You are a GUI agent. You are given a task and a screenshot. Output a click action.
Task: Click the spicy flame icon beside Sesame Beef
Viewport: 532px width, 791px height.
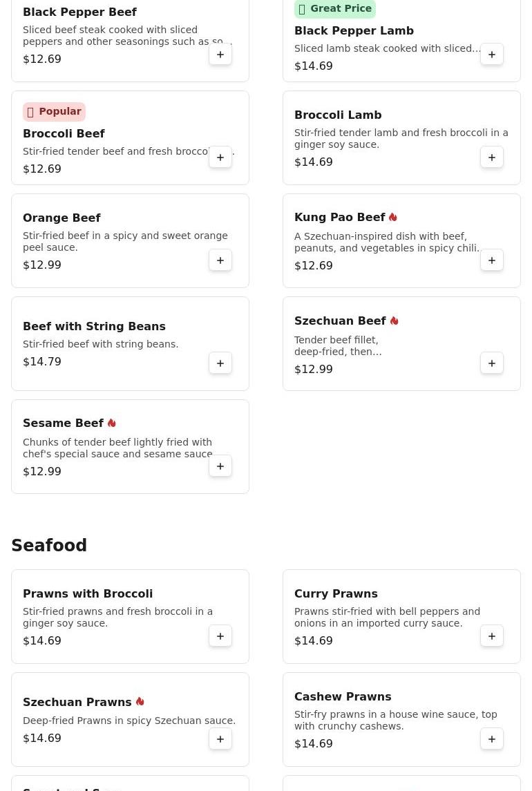coord(111,423)
